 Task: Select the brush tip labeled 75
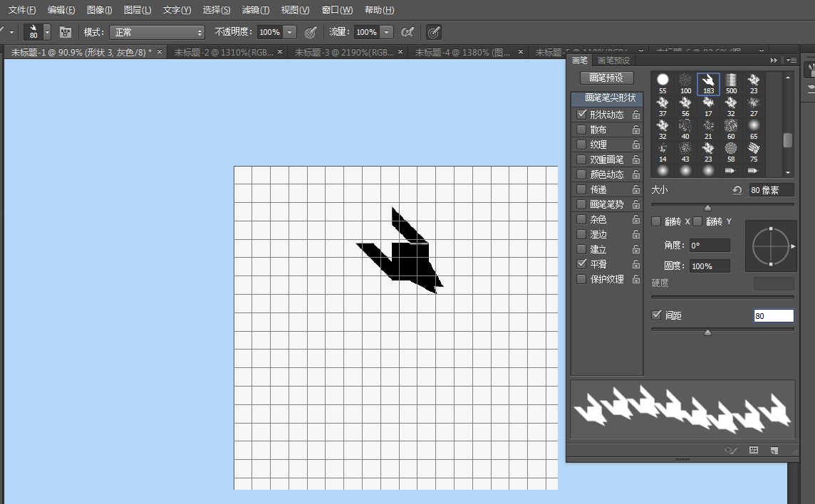point(754,152)
